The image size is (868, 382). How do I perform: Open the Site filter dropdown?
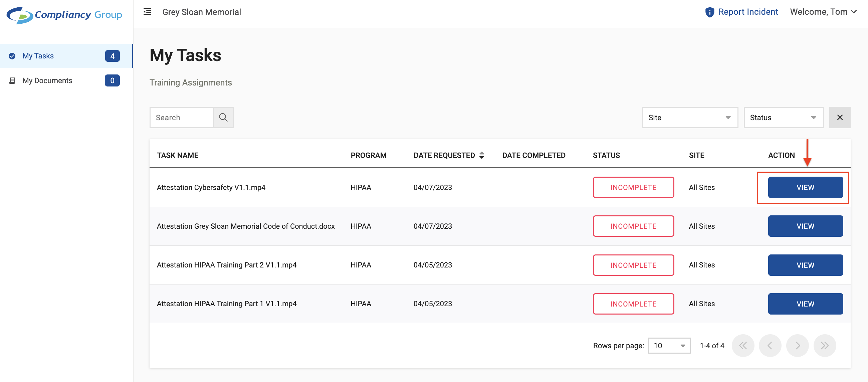[690, 117]
